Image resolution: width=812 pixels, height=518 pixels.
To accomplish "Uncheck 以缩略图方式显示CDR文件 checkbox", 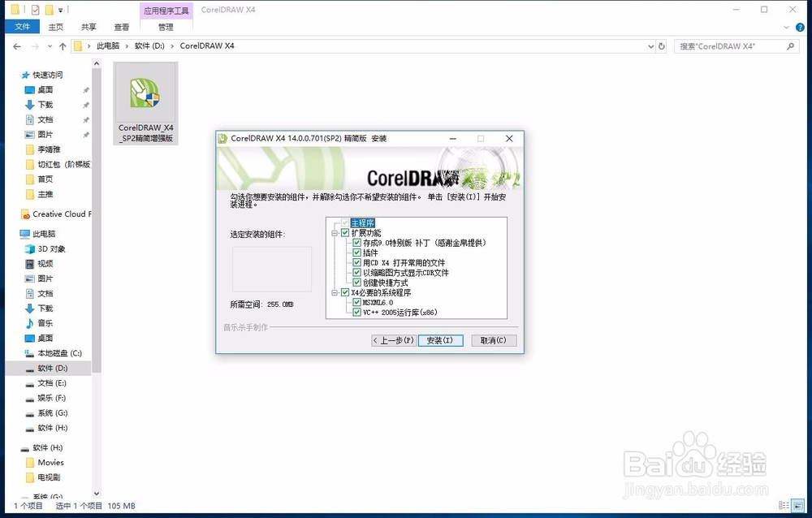I will pos(356,273).
